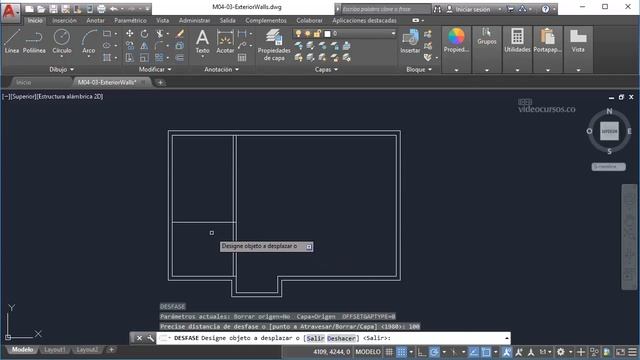Switch to the Administrar ribbon tab
Screen dimensions: 640x360
194,20
